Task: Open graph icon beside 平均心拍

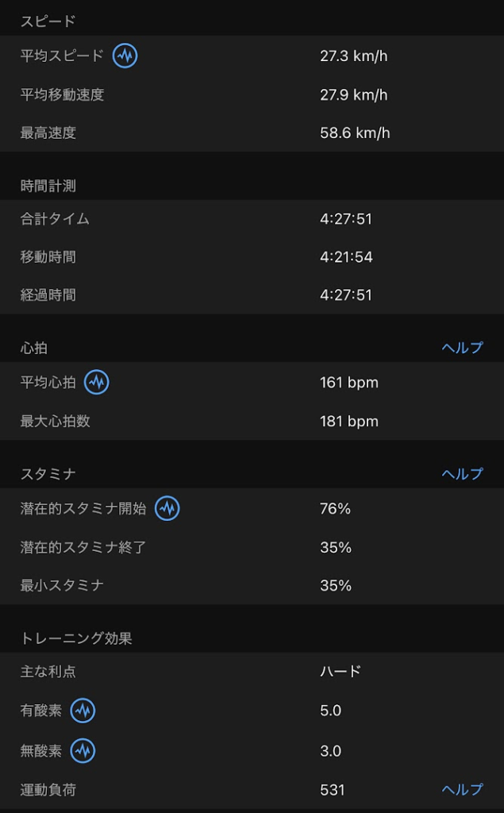Action: pyautogui.click(x=97, y=382)
